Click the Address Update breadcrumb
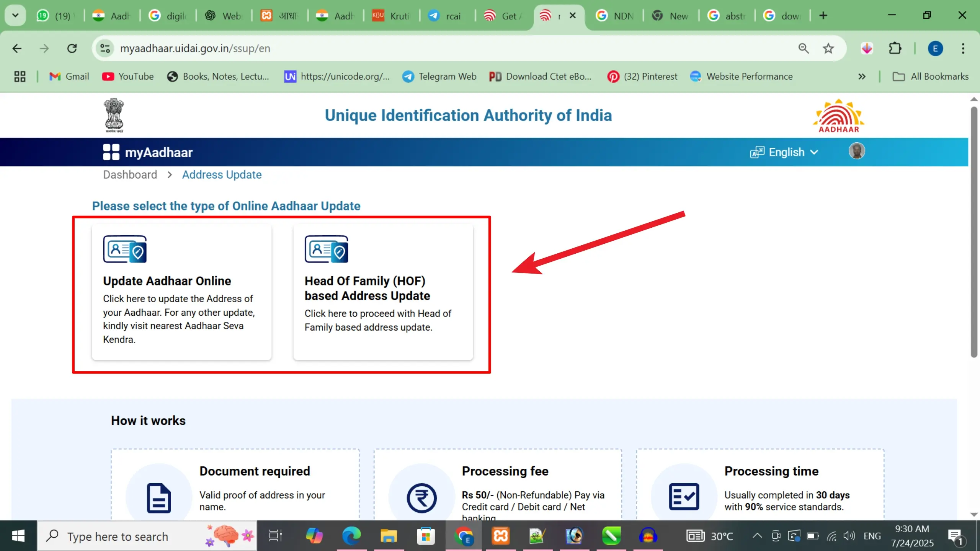Viewport: 980px width, 551px height. [222, 175]
